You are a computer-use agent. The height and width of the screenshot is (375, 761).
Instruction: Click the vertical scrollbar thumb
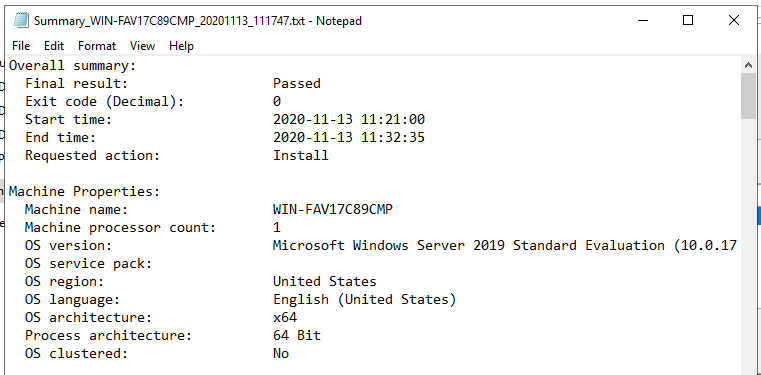748,96
